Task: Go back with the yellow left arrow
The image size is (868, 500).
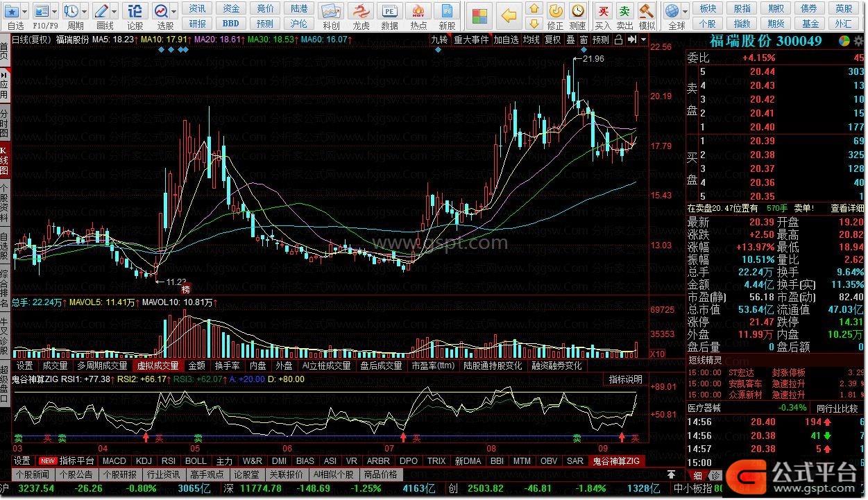Action: coord(510,16)
